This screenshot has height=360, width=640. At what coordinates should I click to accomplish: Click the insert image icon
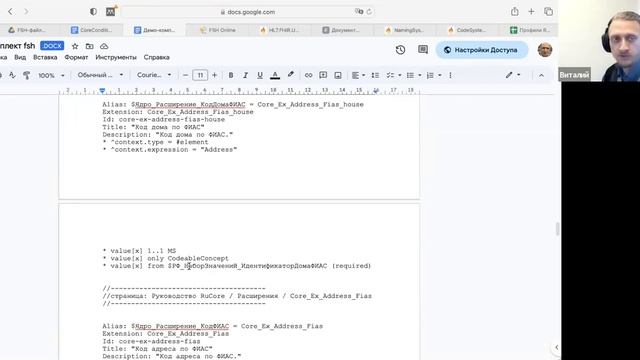[x=338, y=75]
